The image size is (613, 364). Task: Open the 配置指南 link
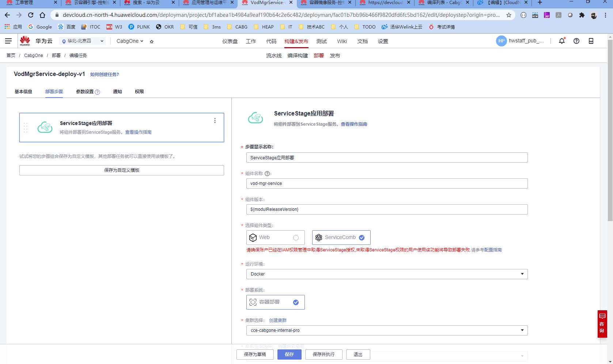click(493, 250)
